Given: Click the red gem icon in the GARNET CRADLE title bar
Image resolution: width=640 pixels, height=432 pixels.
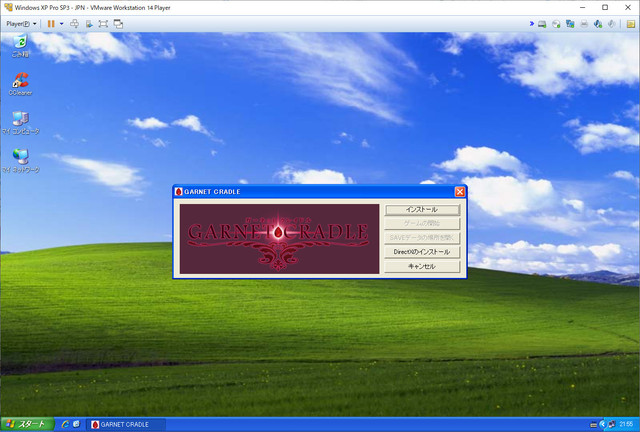Looking at the screenshot, I should click(178, 192).
